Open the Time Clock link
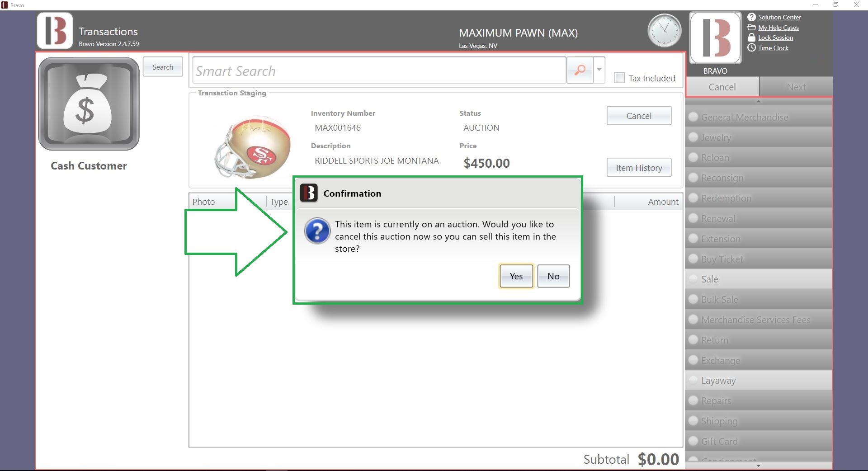868x471 pixels. click(x=773, y=48)
